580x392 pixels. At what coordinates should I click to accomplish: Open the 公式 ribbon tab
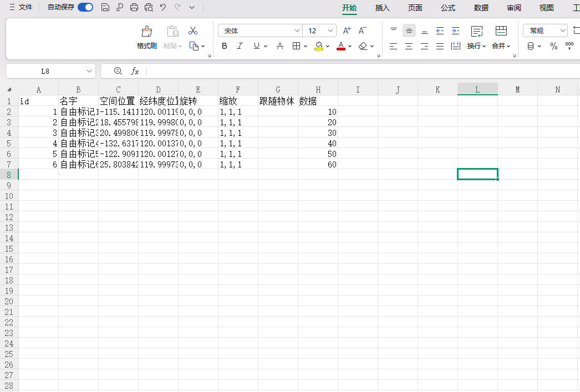pos(448,8)
